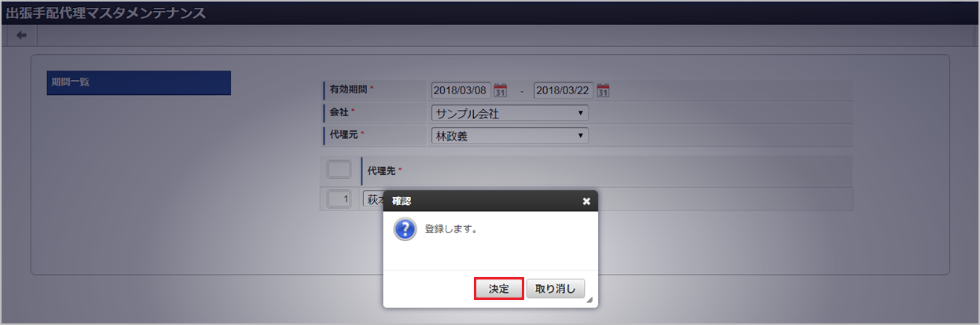This screenshot has height=325, width=980.
Task: Click the blue question mark icon in dialog
Action: pyautogui.click(x=405, y=230)
